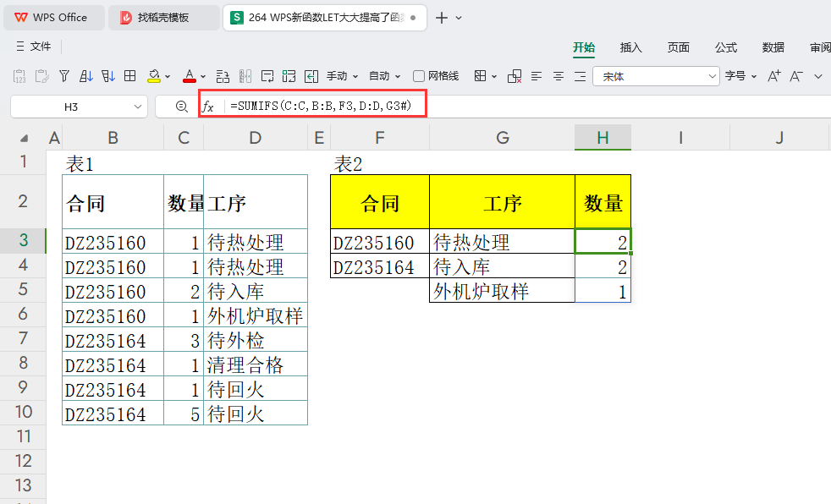Click the wrap text icon
Viewport: 831px width, 504px height.
267,76
